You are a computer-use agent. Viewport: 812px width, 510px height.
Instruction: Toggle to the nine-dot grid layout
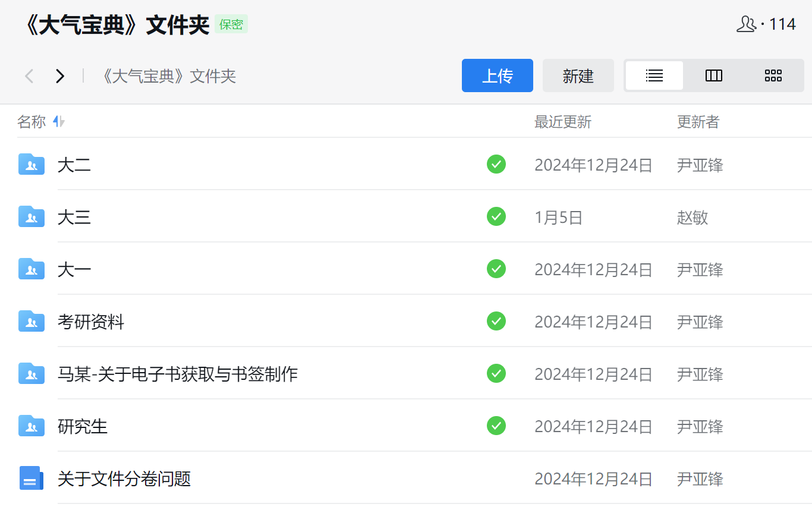coord(773,75)
